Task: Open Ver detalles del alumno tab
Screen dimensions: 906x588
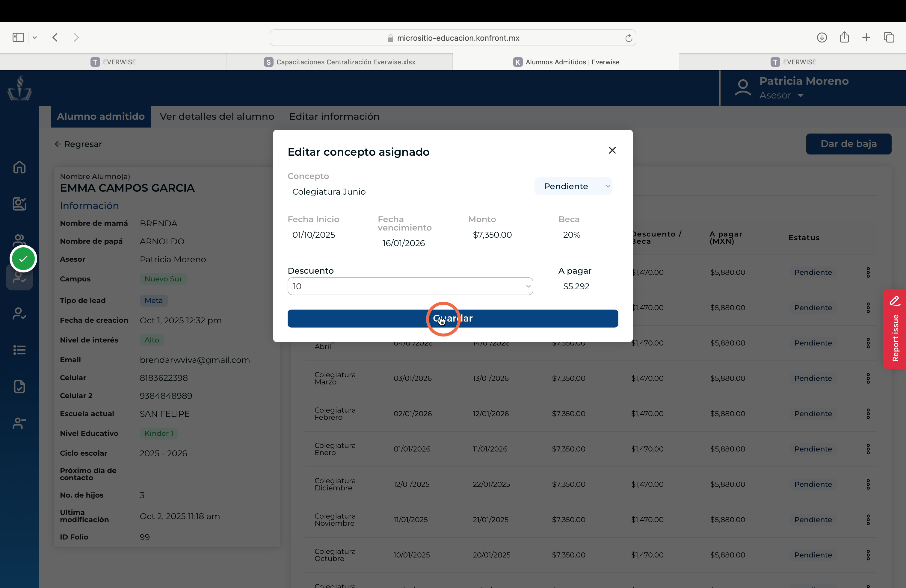Action: pyautogui.click(x=217, y=116)
